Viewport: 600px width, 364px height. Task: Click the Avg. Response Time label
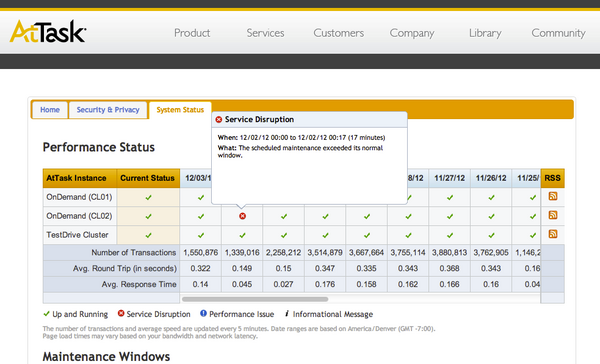tap(139, 284)
